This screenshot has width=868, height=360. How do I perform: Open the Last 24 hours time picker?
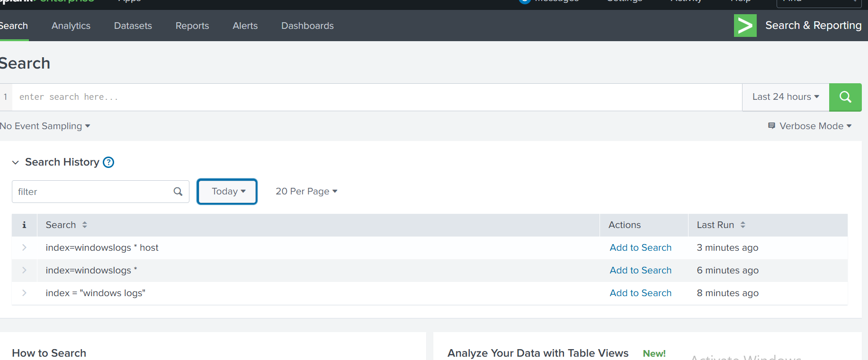point(785,97)
